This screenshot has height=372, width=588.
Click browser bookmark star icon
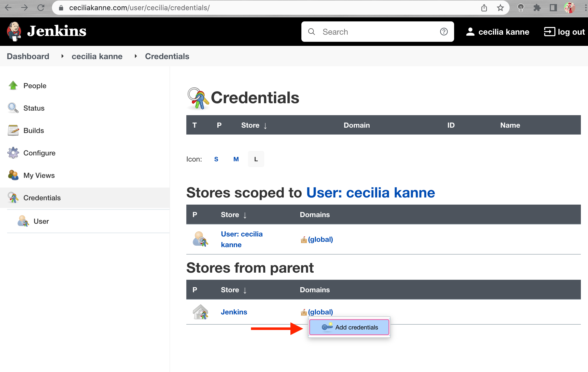pyautogui.click(x=500, y=8)
